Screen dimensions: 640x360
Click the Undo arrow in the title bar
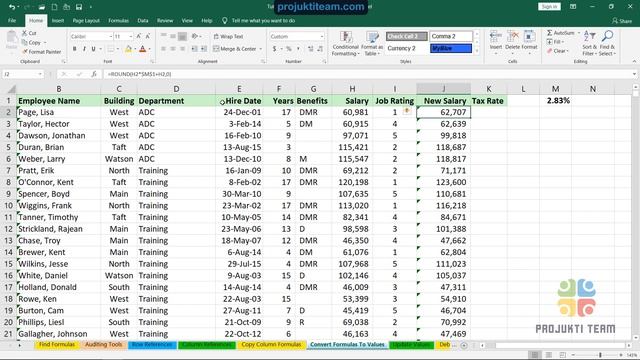click(x=12, y=7)
